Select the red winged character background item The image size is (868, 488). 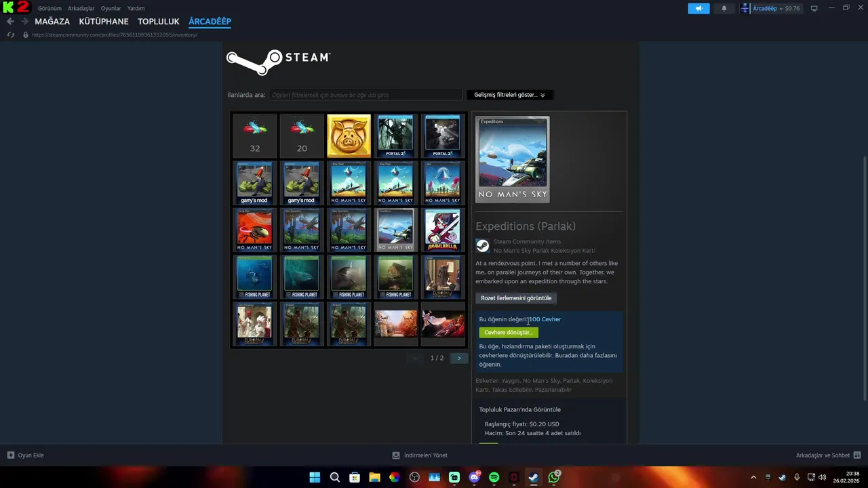442,324
